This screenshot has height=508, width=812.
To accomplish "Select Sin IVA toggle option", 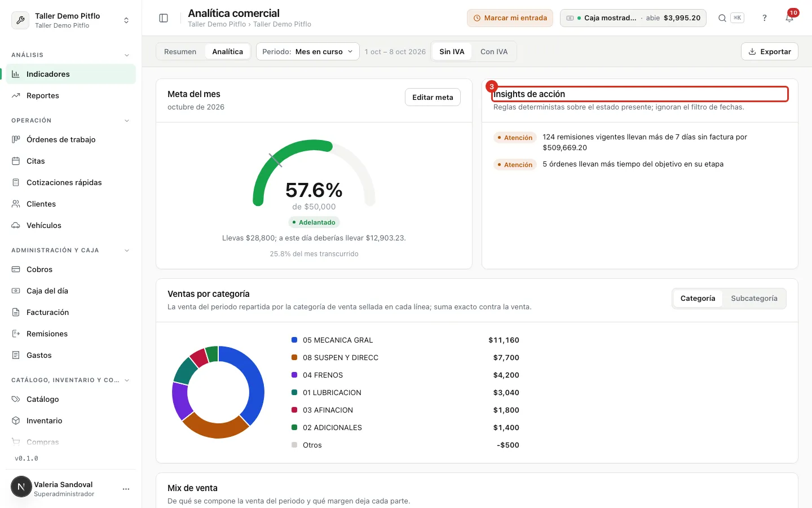I will click(x=452, y=51).
